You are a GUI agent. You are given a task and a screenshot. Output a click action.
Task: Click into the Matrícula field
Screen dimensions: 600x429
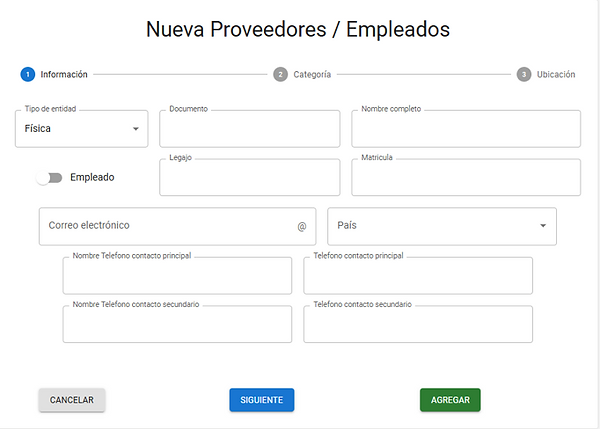(466, 178)
